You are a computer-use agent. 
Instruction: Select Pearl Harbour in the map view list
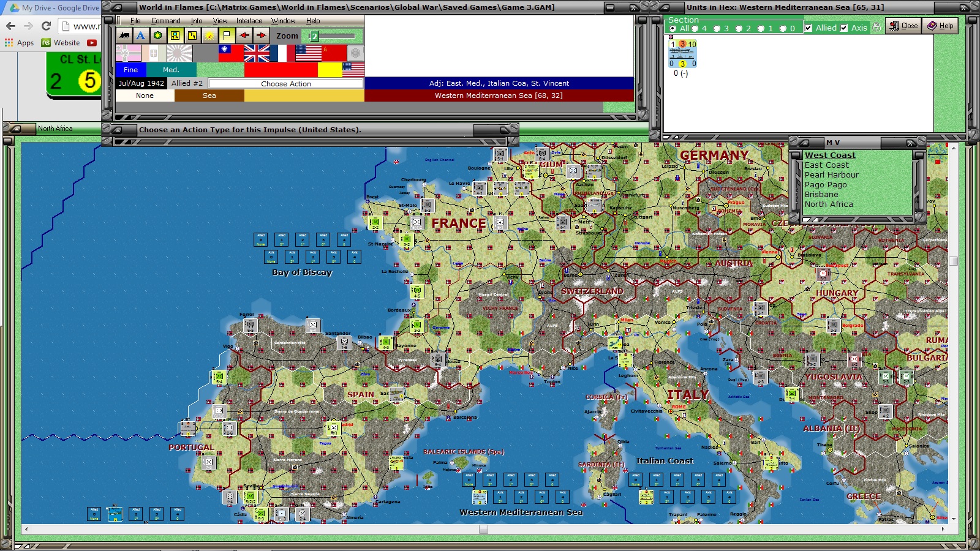point(832,175)
